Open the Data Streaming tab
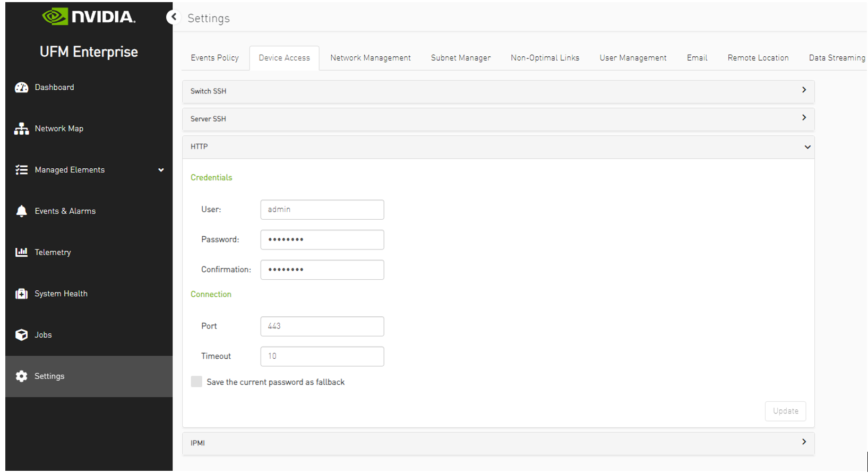The height and width of the screenshot is (474, 868). [x=837, y=58]
